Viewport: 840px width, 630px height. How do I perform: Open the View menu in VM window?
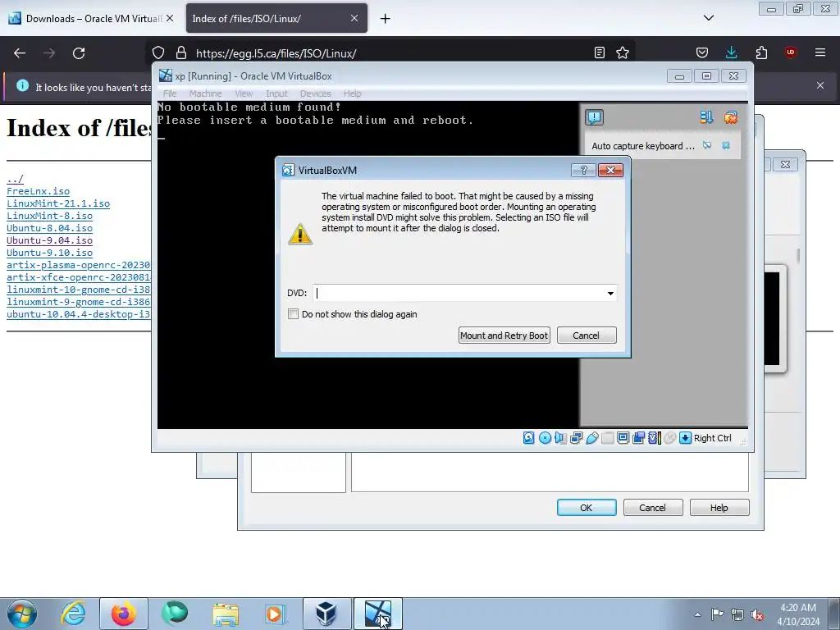[x=244, y=94]
